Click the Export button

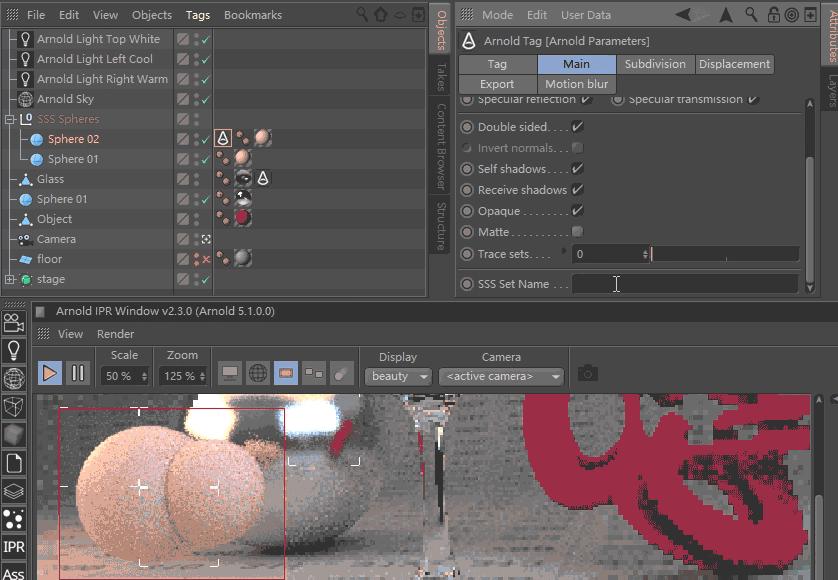496,83
